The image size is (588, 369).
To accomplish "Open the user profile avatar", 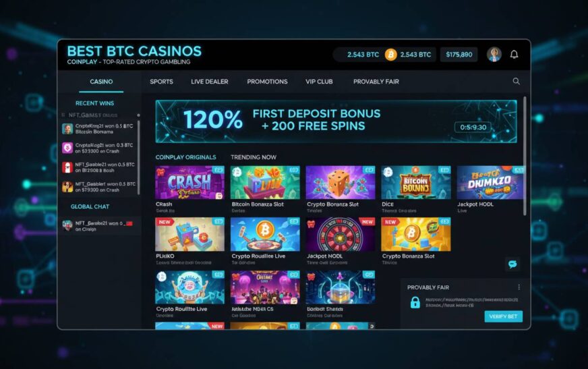I will point(494,55).
